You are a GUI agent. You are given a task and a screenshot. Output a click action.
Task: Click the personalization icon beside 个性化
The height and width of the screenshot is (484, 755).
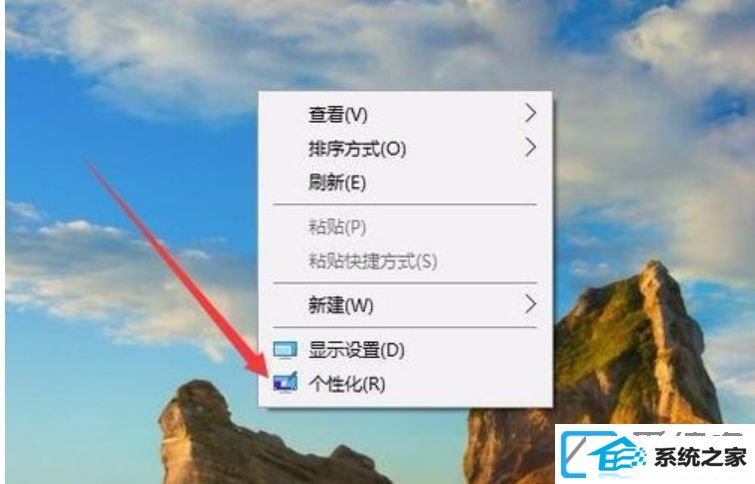click(285, 382)
